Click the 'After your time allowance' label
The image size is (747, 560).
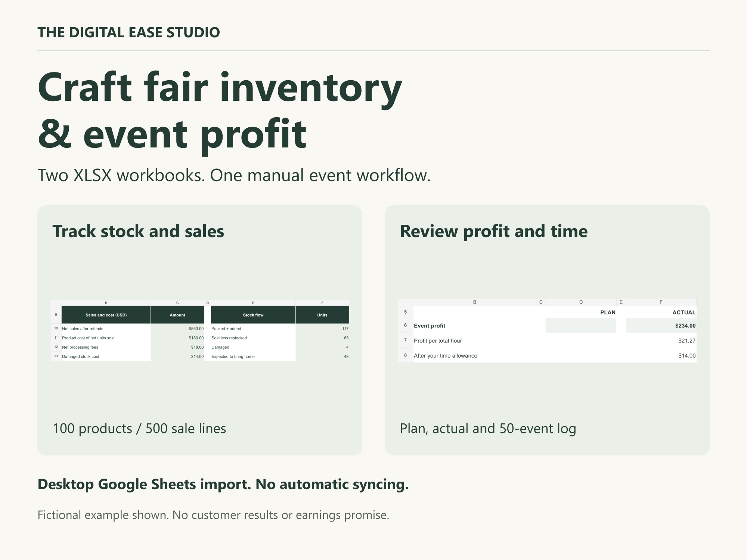(x=446, y=355)
